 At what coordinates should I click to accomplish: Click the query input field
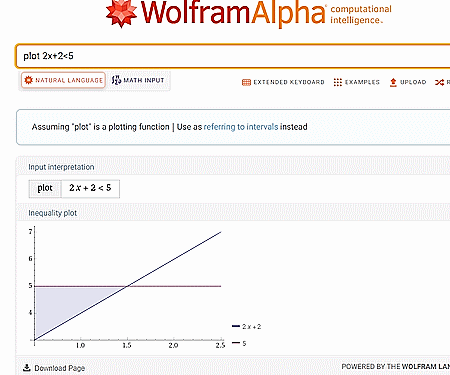[x=233, y=56]
